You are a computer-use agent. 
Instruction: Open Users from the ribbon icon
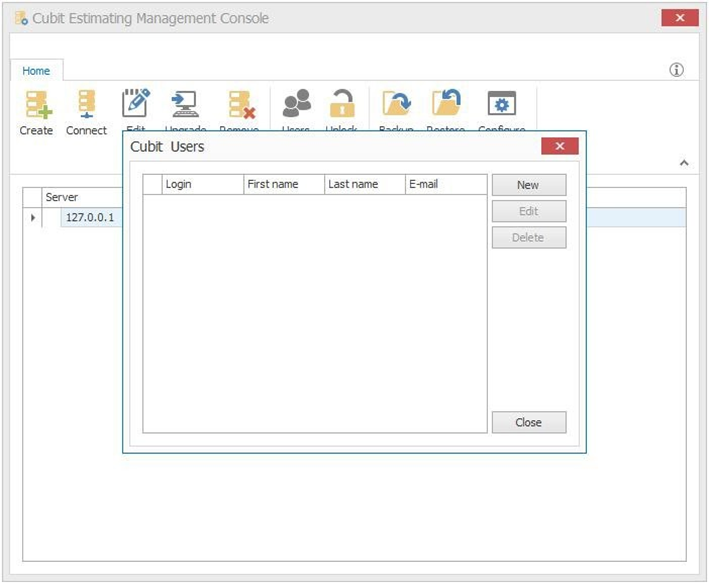point(297,103)
